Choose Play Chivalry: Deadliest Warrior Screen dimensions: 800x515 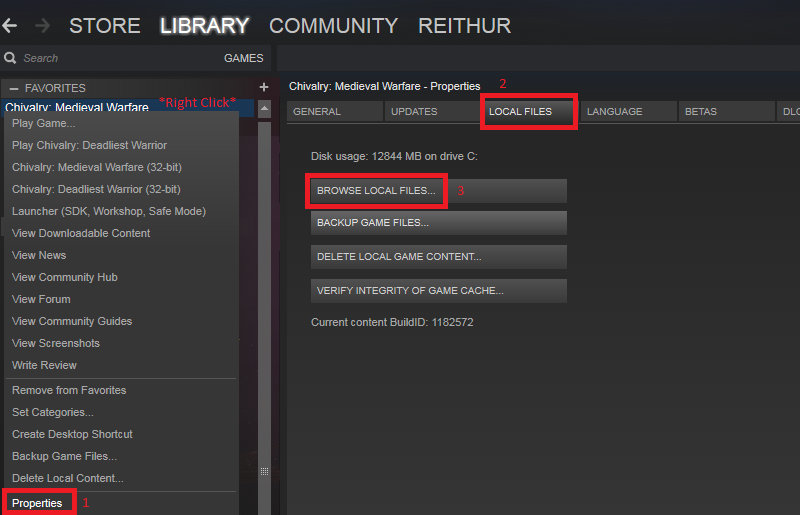click(121, 145)
